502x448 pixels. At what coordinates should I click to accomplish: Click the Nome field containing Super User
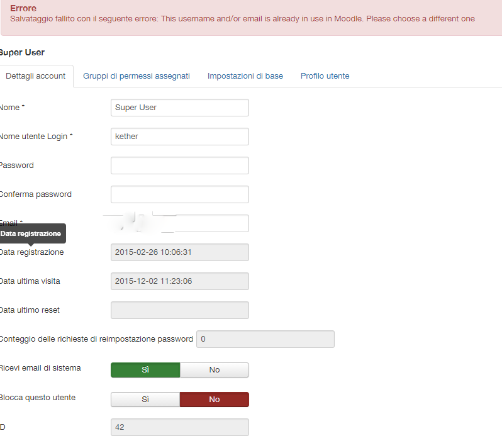pyautogui.click(x=180, y=108)
